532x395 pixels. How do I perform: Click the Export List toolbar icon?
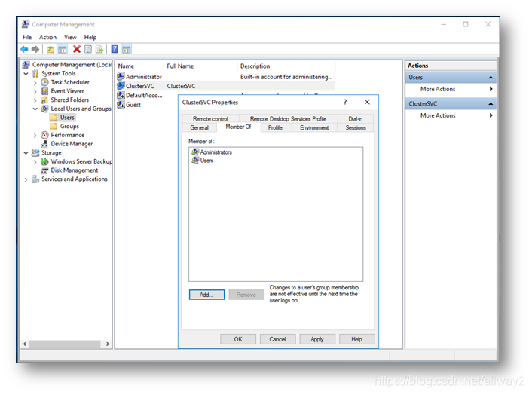point(99,50)
